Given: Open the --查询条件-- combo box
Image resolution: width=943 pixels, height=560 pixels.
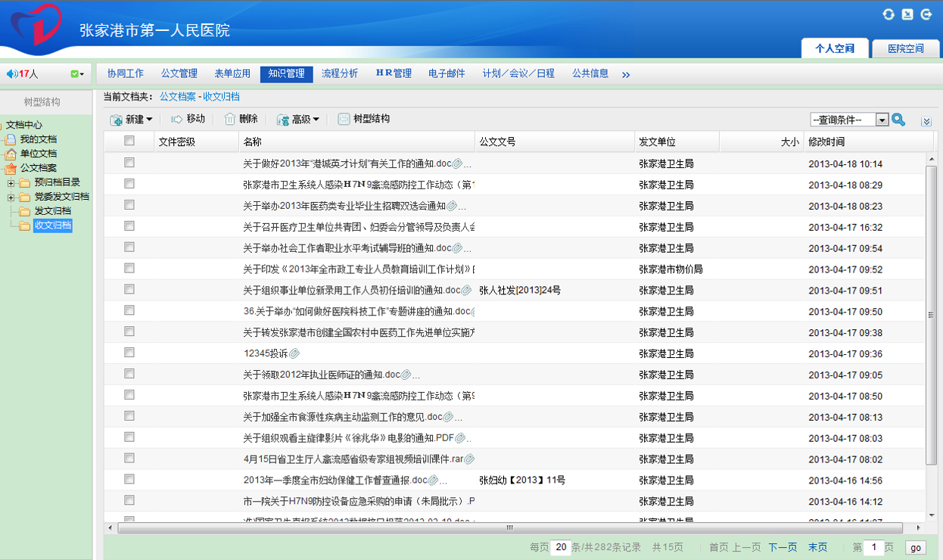Looking at the screenshot, I should pos(848,120).
